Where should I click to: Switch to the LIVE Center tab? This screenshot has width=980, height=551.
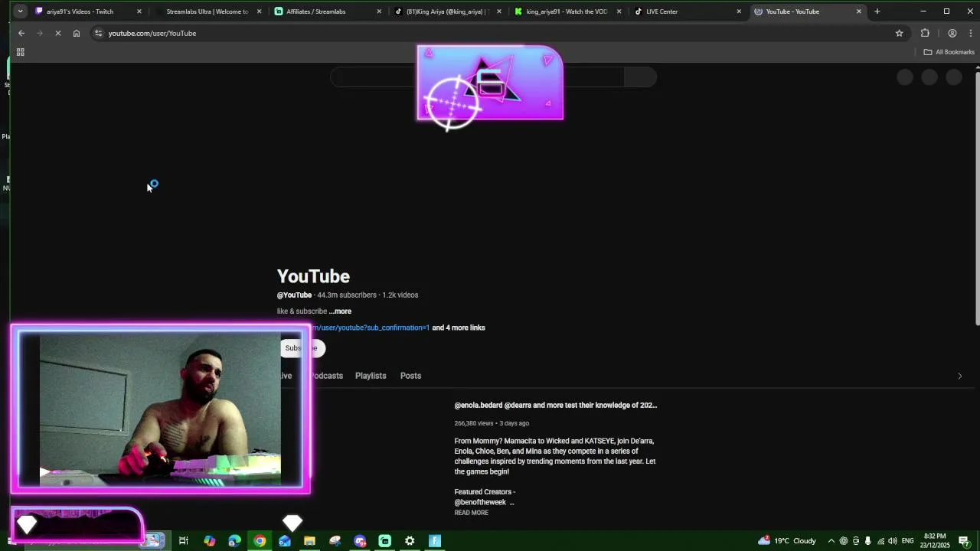pyautogui.click(x=661, y=11)
